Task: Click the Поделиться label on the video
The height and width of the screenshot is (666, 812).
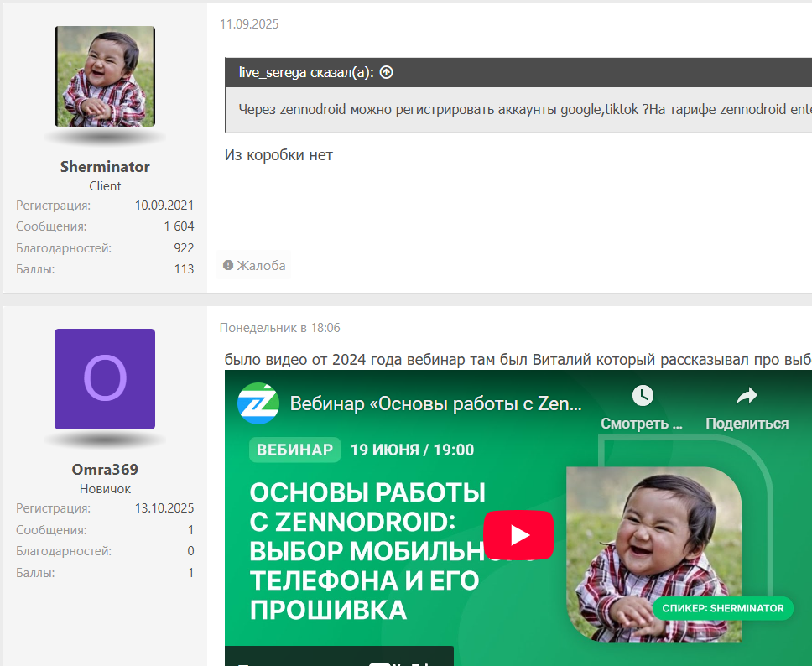Action: tap(747, 424)
